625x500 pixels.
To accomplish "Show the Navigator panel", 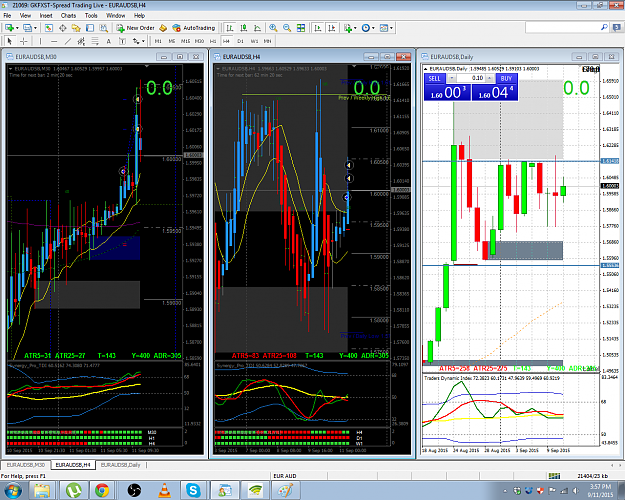I will [76, 28].
